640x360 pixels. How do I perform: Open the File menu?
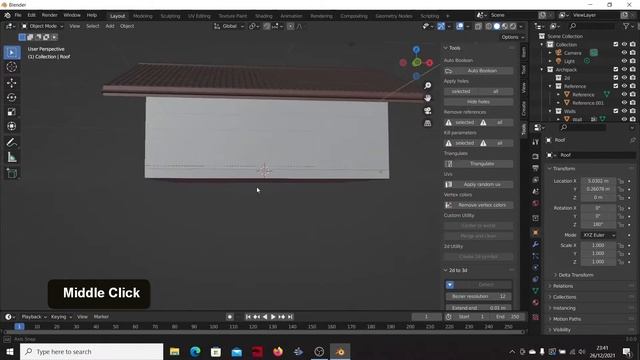tap(18, 15)
